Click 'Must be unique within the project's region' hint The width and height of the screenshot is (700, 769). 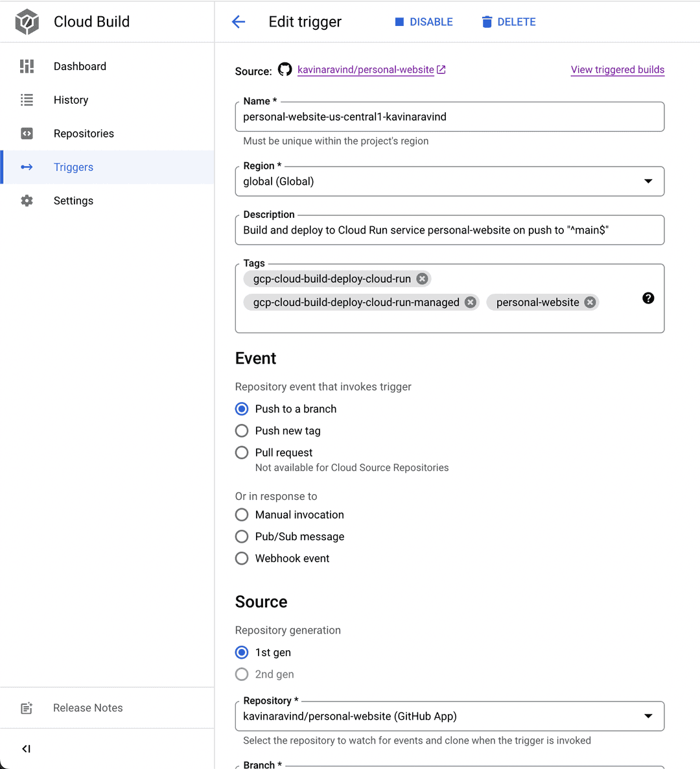[336, 141]
